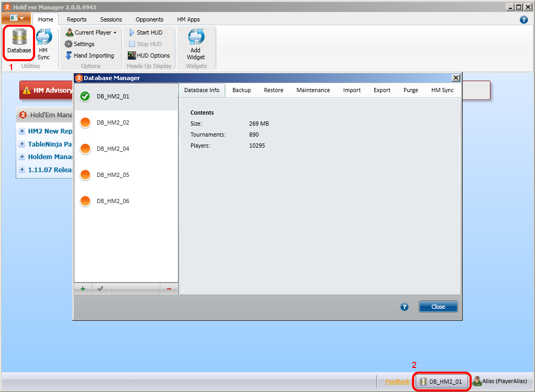Click the orange status circle of DB_HM2_02
This screenshot has width=535, height=392.
tap(85, 122)
